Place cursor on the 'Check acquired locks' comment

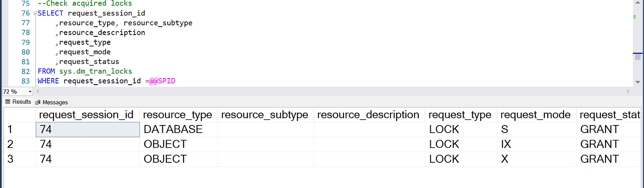[85, 4]
